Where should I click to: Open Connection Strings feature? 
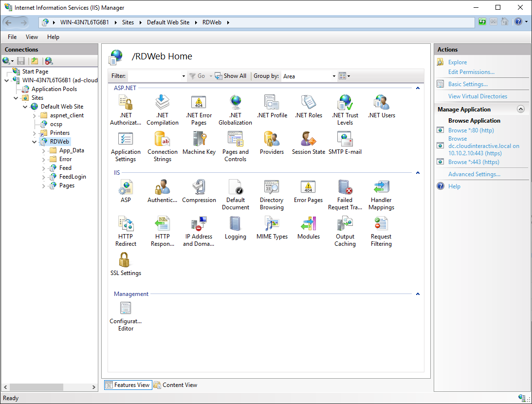click(x=162, y=147)
